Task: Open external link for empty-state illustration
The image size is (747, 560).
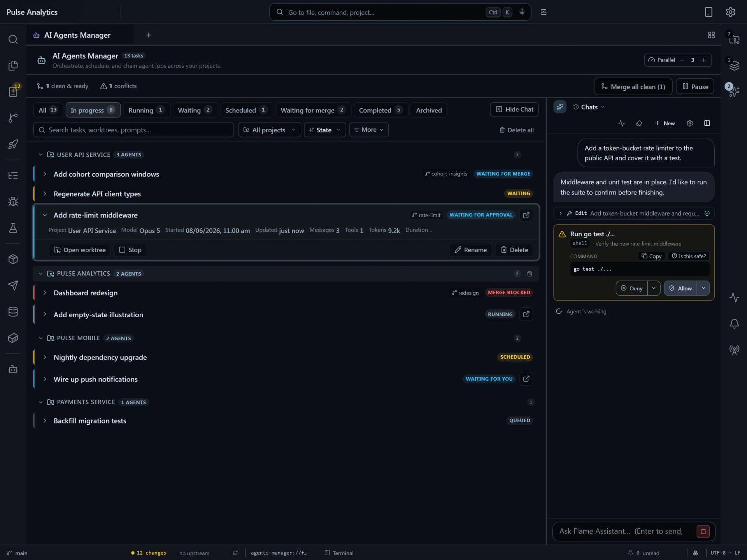Action: tap(526, 314)
